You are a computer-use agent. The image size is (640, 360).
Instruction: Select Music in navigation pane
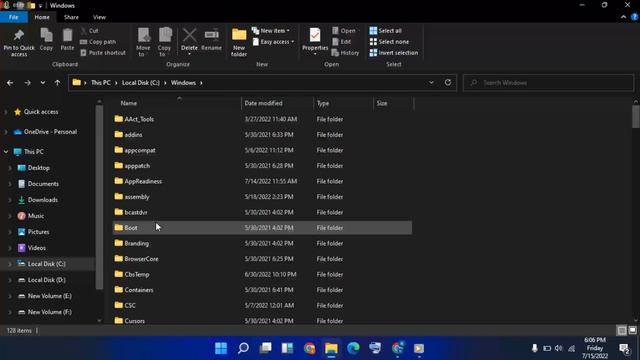coord(36,216)
